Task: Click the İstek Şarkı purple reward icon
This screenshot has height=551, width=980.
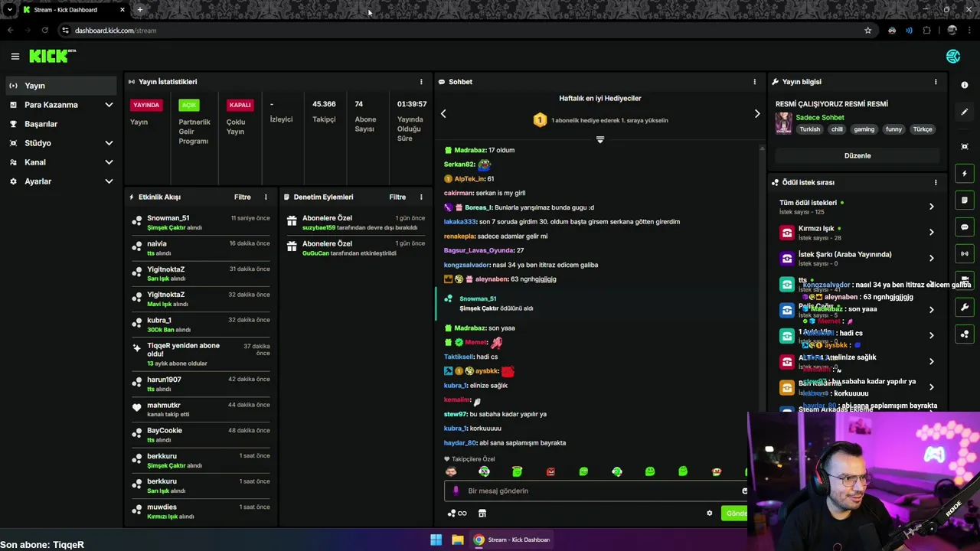Action: click(x=786, y=259)
